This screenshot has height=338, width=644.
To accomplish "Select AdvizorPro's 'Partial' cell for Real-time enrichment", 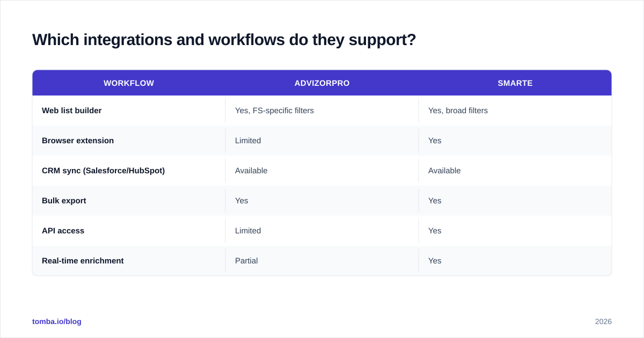I will point(322,261).
